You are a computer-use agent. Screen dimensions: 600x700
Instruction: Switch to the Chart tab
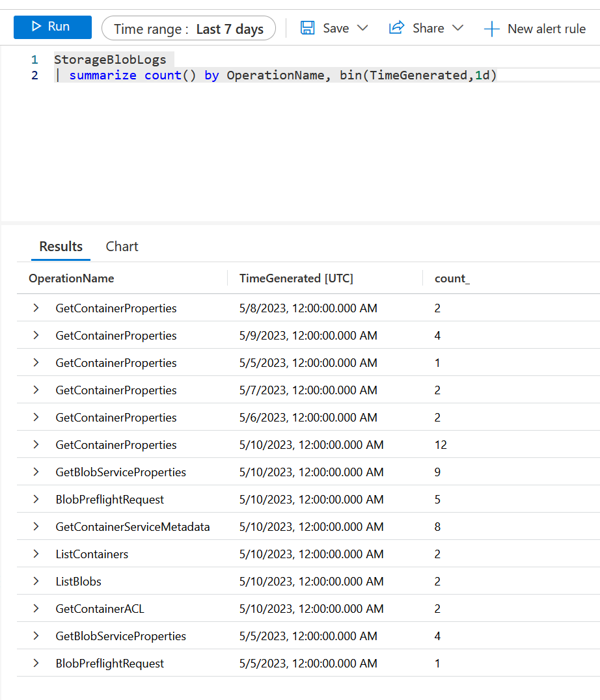point(122,247)
